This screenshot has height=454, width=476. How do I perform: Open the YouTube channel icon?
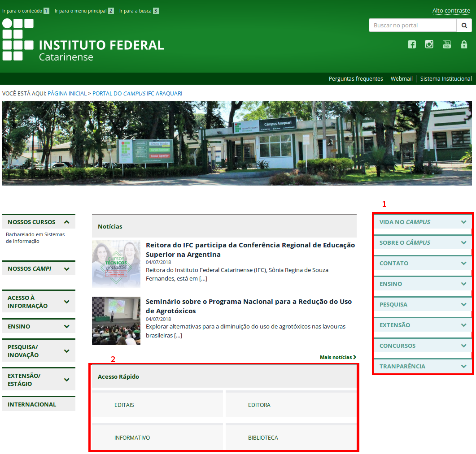[x=446, y=44]
